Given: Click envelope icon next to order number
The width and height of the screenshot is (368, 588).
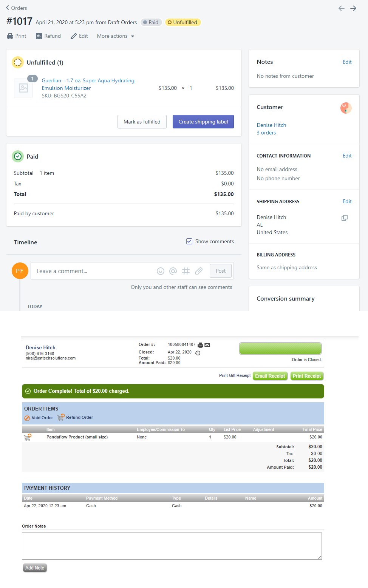Looking at the screenshot, I should (207, 345).
